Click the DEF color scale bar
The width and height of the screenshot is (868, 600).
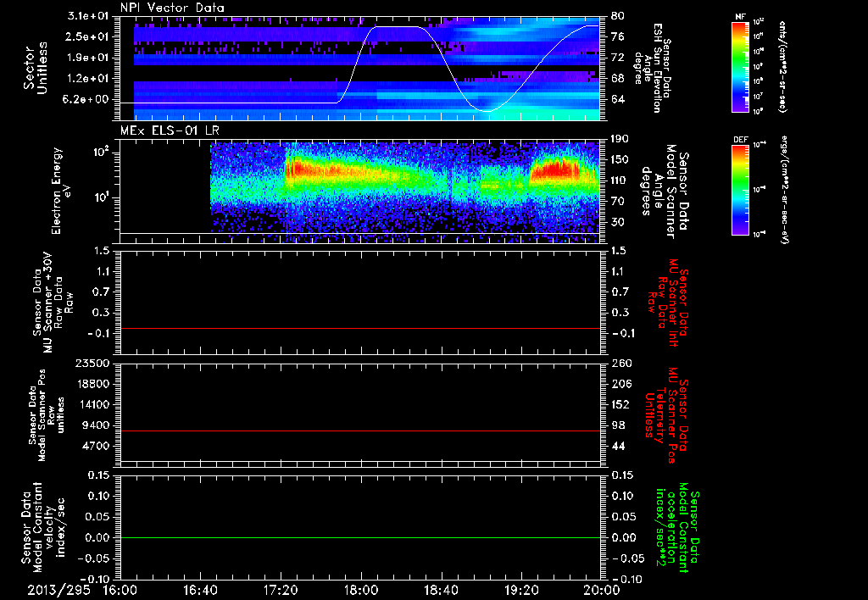pos(741,190)
